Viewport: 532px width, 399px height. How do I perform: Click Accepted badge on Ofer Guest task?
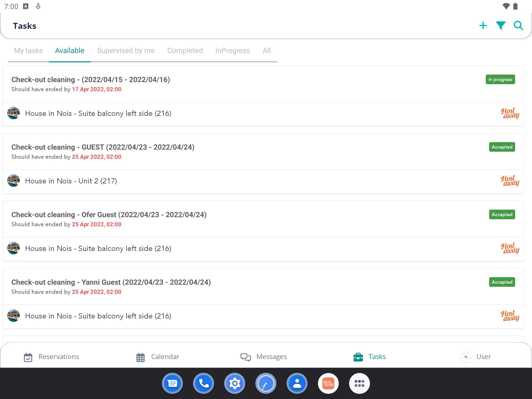(x=502, y=215)
